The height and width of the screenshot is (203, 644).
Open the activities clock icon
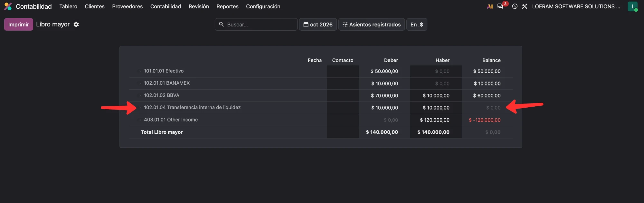click(515, 6)
